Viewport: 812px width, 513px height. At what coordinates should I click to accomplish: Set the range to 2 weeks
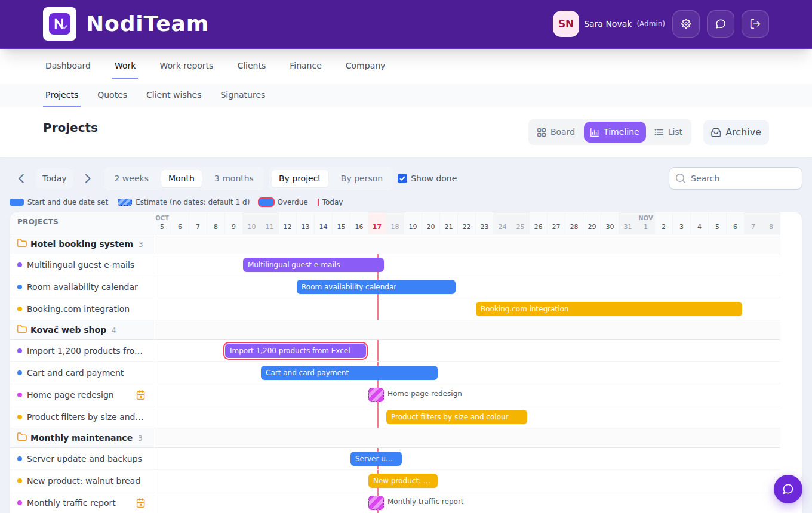pyautogui.click(x=131, y=178)
